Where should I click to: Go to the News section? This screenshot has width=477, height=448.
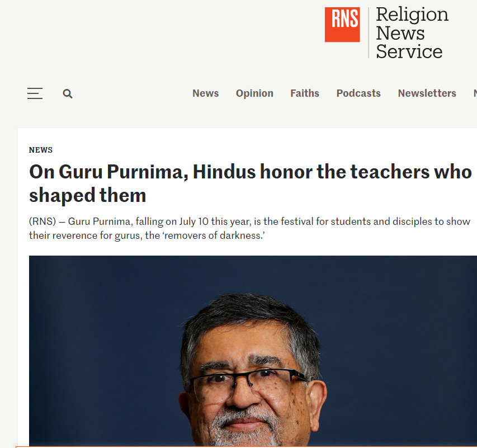tap(206, 93)
